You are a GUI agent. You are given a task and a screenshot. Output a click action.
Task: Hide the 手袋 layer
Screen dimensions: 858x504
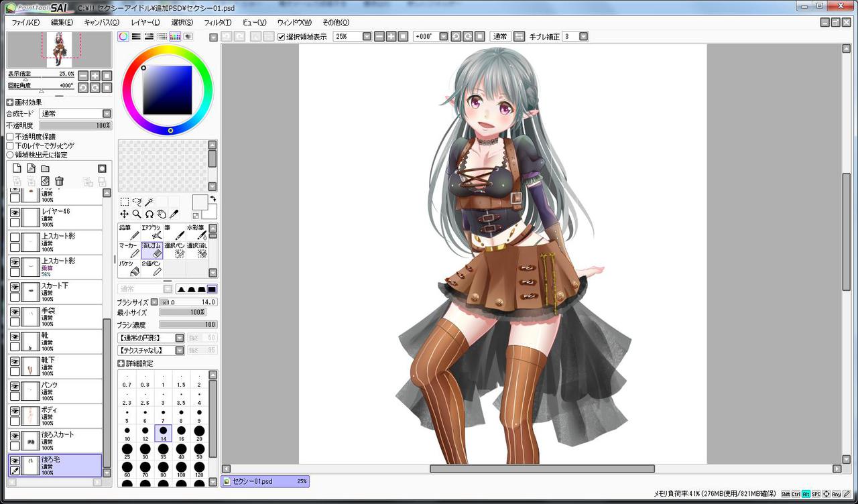(x=15, y=311)
